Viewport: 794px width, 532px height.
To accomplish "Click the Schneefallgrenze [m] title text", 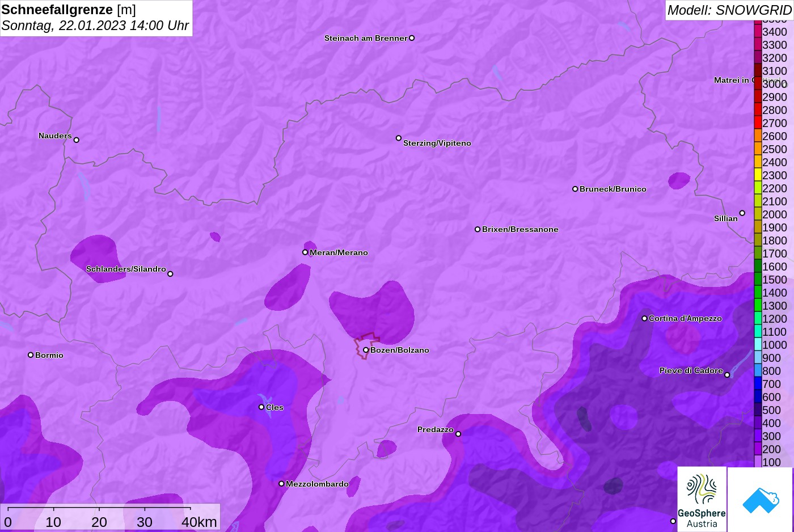I will pos(69,10).
